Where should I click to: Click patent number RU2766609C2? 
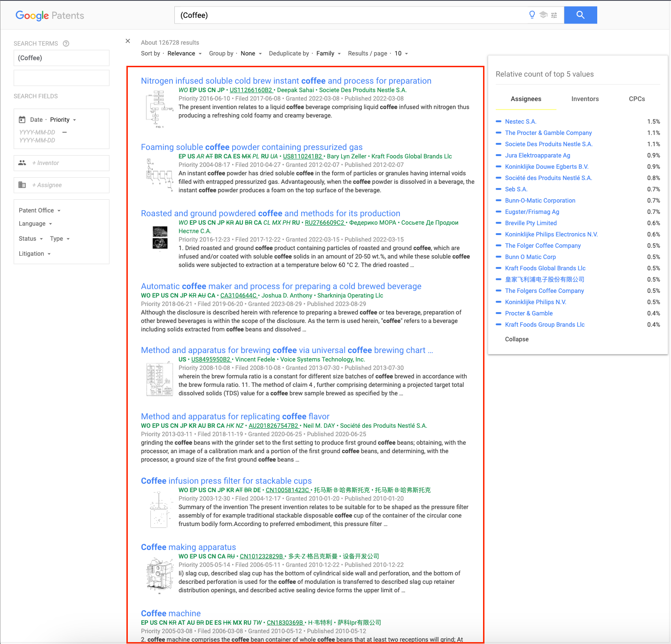coord(325,223)
